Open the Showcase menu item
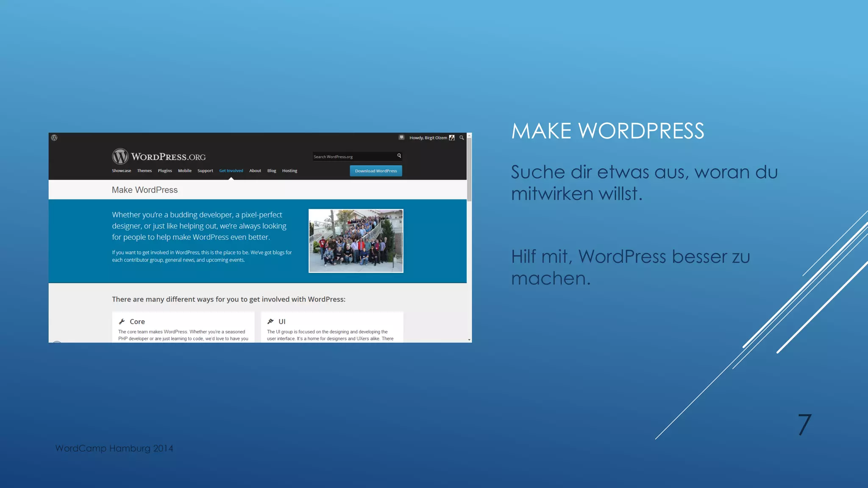Viewport: 868px width, 488px height. [121, 171]
